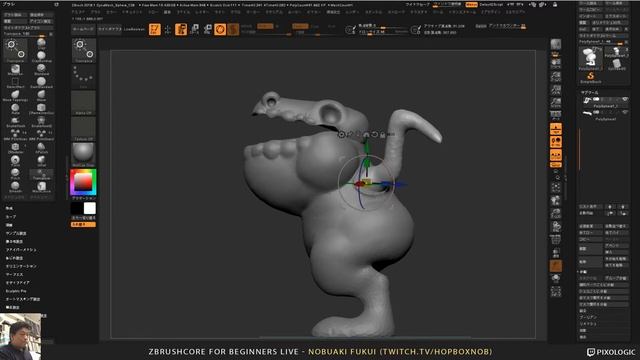
Task: Click the lock icon in title bar
Action: pyautogui.click(x=555, y=4)
